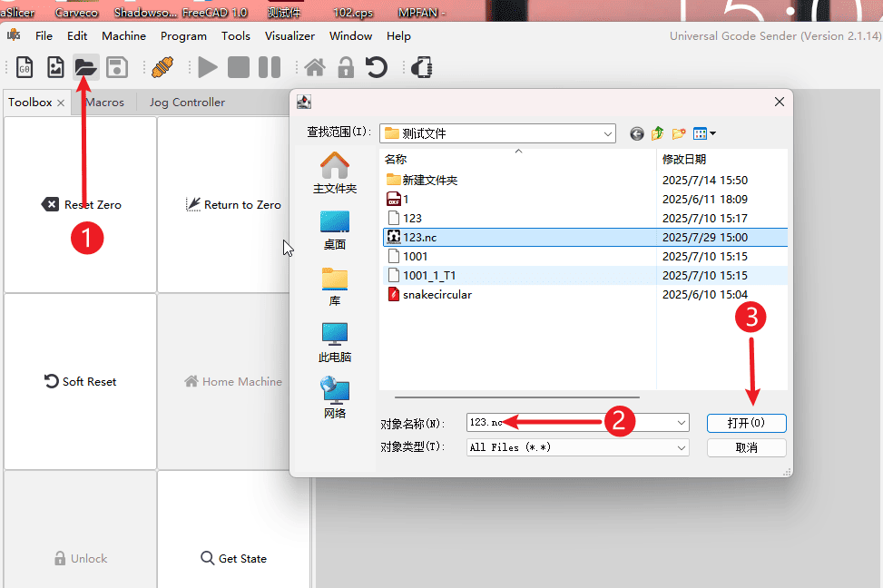Click the 取消 cancel button

[x=746, y=447]
